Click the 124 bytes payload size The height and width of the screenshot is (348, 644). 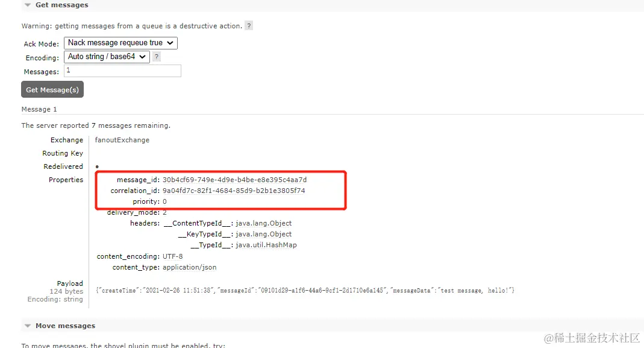pyautogui.click(x=66, y=291)
